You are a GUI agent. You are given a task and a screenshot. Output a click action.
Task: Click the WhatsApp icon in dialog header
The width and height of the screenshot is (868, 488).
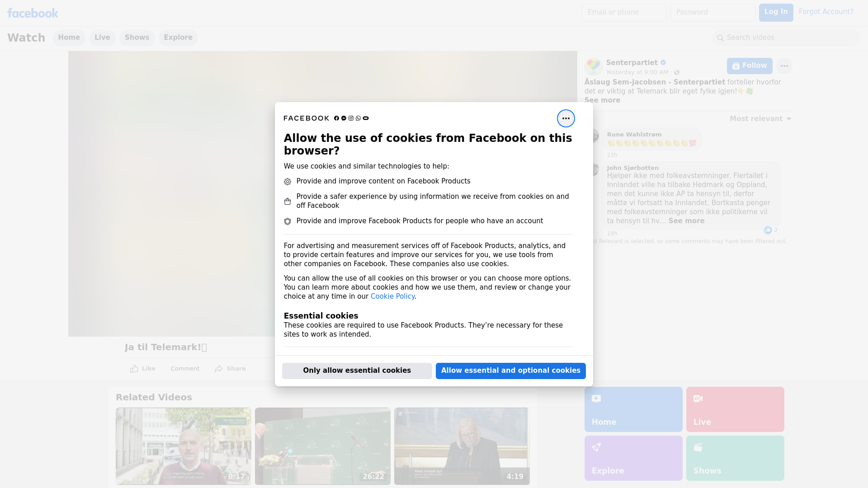click(358, 118)
